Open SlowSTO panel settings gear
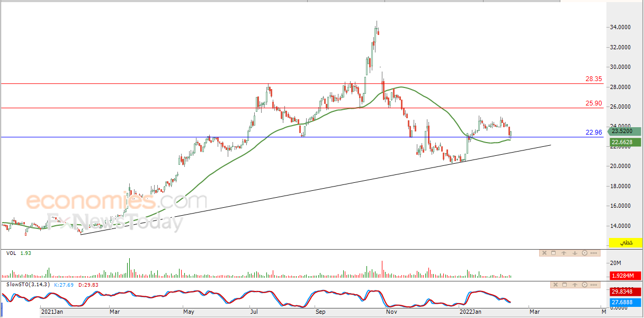This screenshot has width=644, height=318. 585,285
